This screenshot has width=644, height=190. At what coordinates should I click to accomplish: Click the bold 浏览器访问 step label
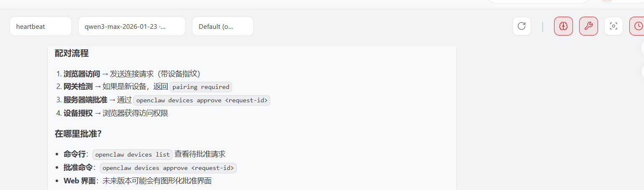[x=82, y=74]
